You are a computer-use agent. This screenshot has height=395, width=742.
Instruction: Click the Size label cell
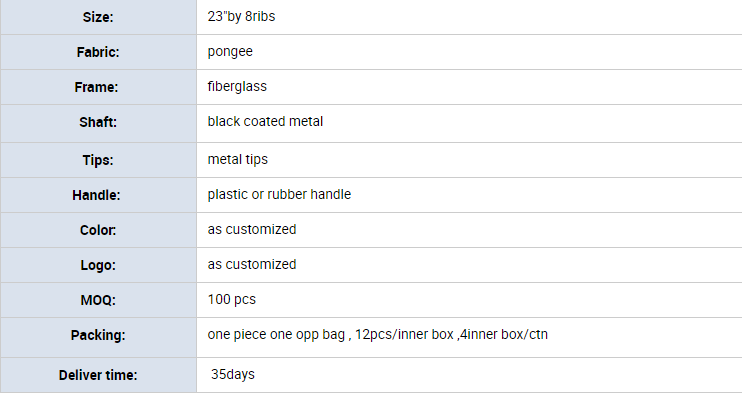[98, 17]
